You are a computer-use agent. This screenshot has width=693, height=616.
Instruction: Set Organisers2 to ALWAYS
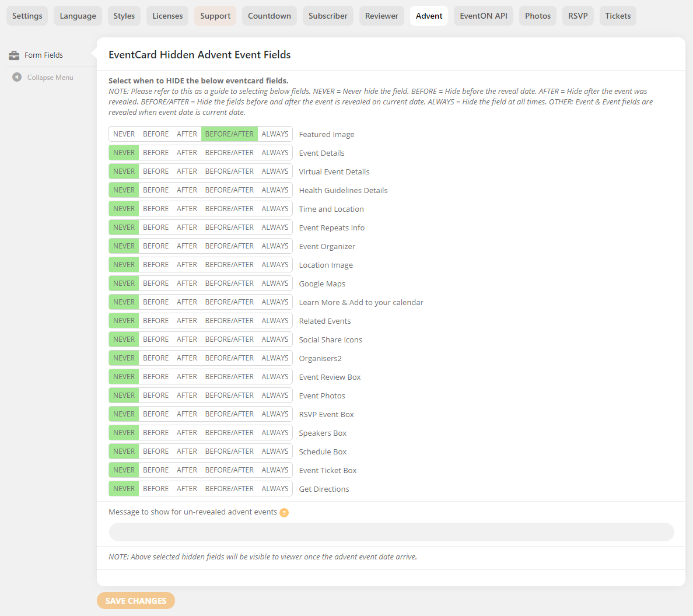(275, 358)
